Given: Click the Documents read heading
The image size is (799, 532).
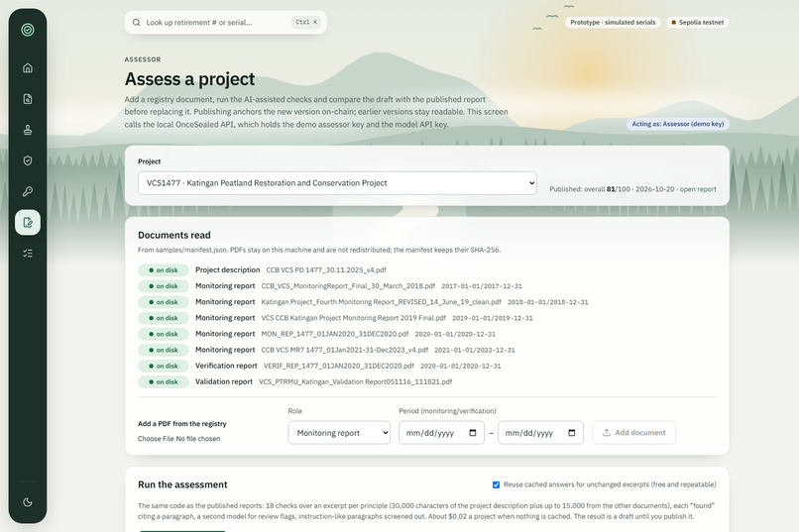Looking at the screenshot, I should (174, 235).
